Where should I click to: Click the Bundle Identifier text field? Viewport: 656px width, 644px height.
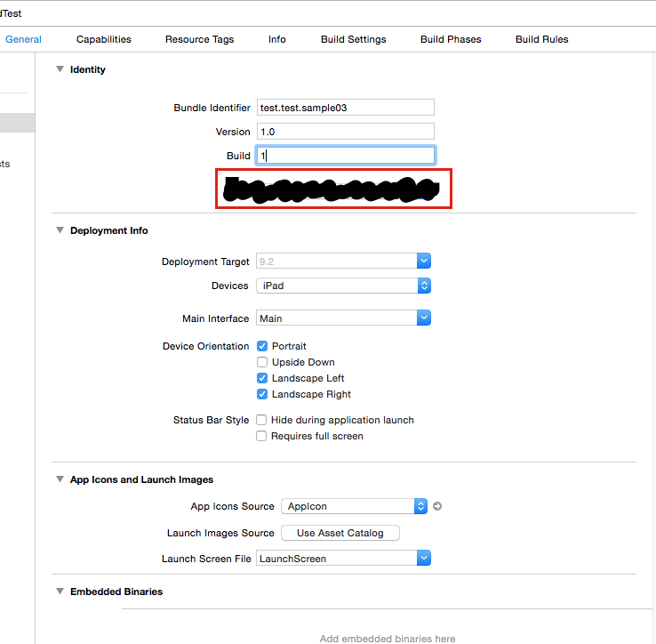pos(345,108)
